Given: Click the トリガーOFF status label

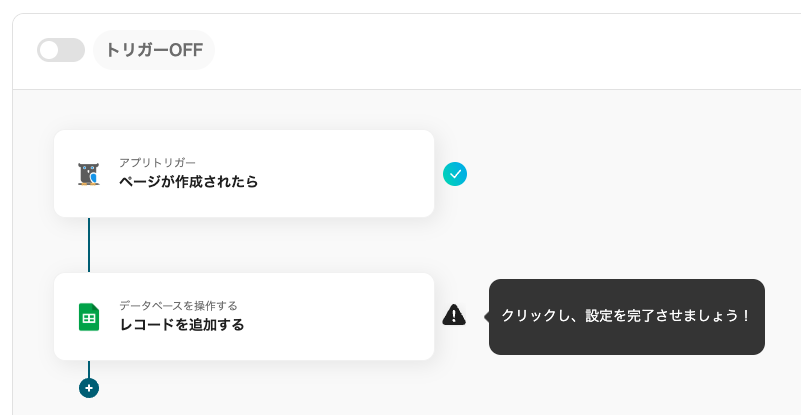Looking at the screenshot, I should [x=154, y=50].
